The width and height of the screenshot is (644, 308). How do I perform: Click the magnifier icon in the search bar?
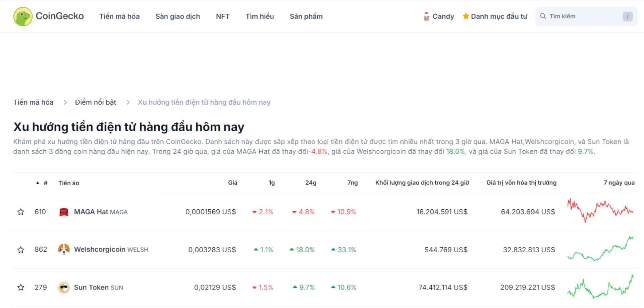544,16
